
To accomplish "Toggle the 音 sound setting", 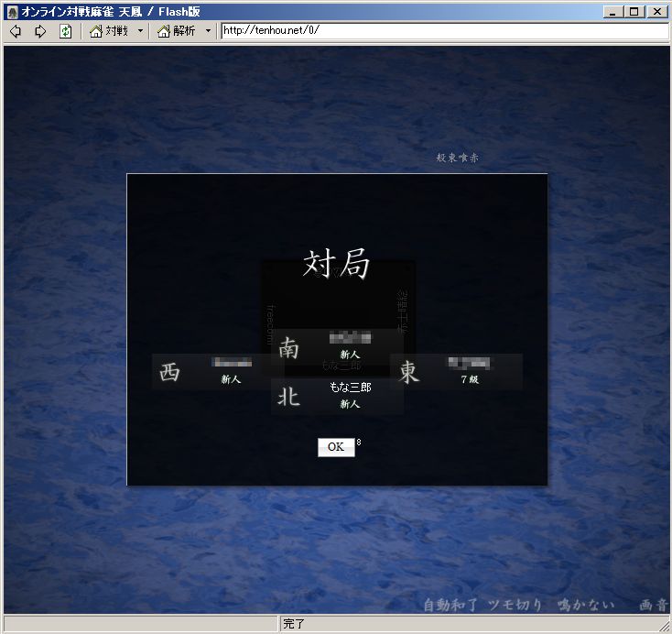I will tap(660, 606).
